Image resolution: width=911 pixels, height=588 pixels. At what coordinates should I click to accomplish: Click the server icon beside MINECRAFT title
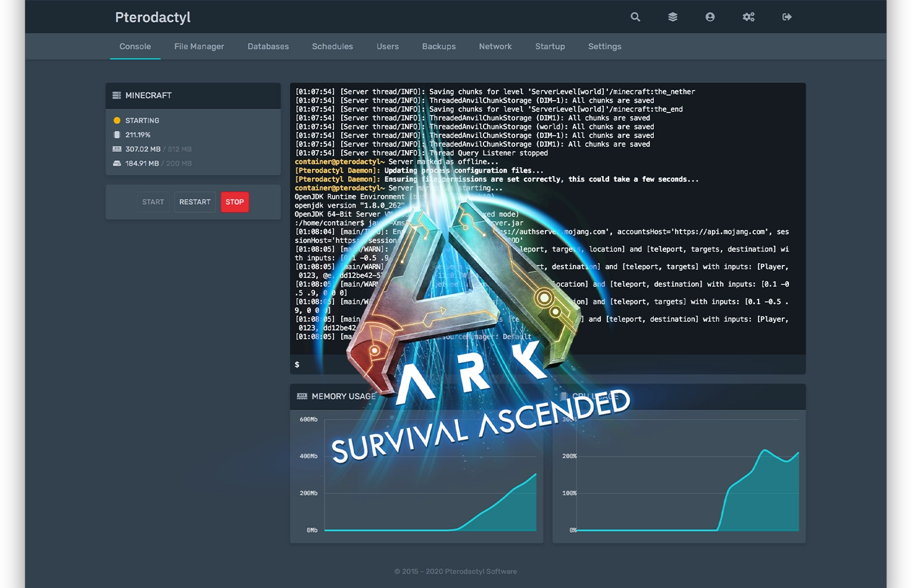coord(117,95)
